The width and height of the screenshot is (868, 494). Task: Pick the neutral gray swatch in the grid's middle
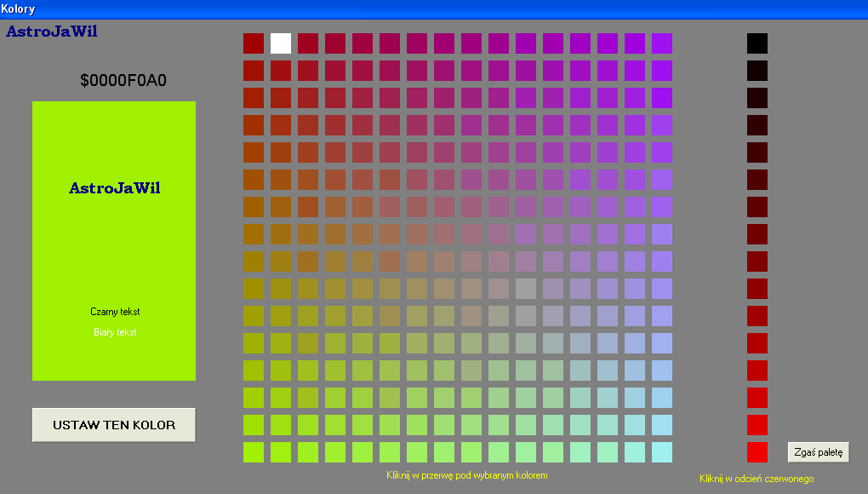526,289
